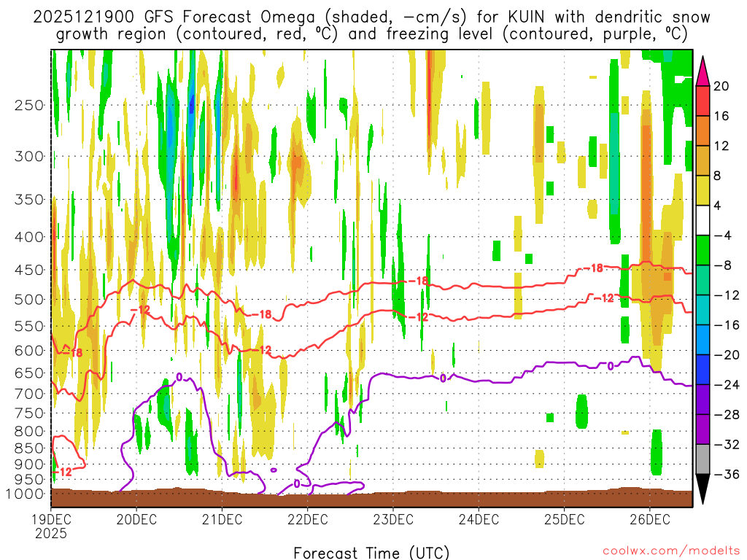Click the 350 pressure level label
This screenshot has width=747, height=560.
[29, 199]
